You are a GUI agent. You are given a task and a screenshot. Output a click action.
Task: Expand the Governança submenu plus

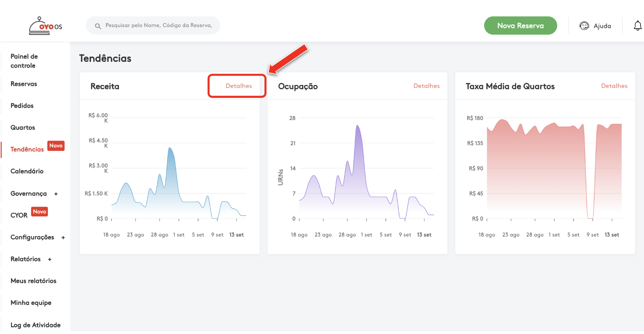click(56, 194)
